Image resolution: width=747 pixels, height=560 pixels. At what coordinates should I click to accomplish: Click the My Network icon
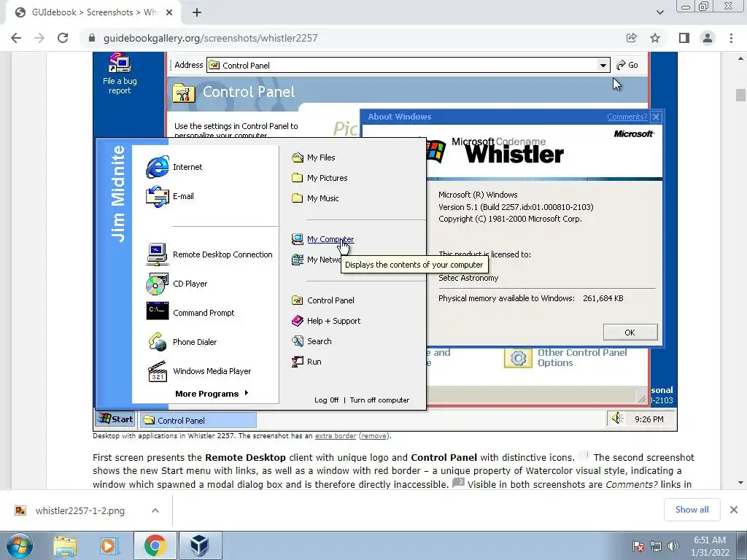pyautogui.click(x=298, y=260)
